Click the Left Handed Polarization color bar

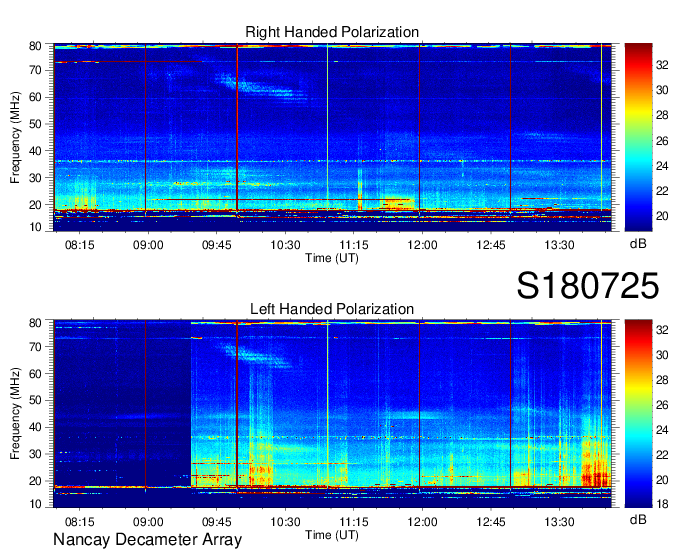638,414
